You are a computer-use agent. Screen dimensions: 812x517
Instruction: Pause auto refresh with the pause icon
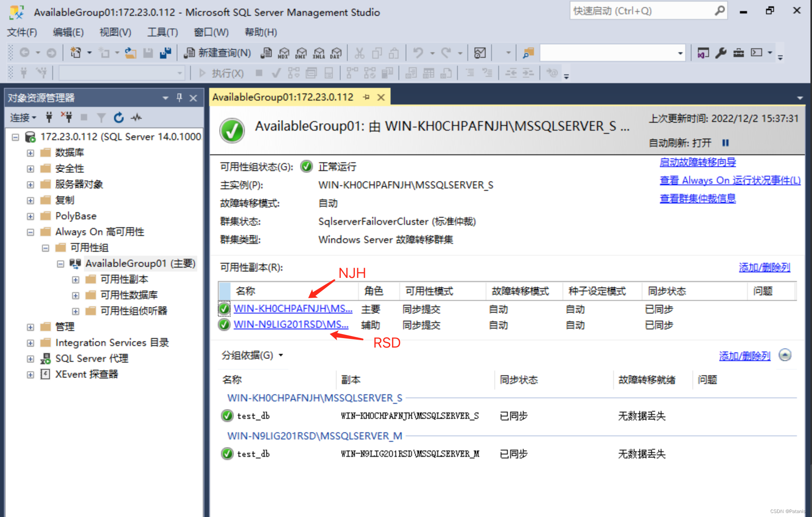click(x=725, y=143)
